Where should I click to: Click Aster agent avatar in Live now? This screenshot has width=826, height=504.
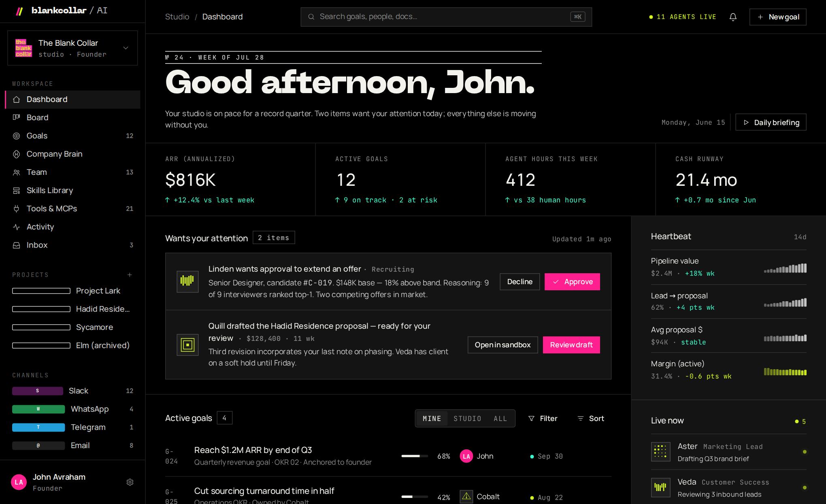[x=660, y=452]
